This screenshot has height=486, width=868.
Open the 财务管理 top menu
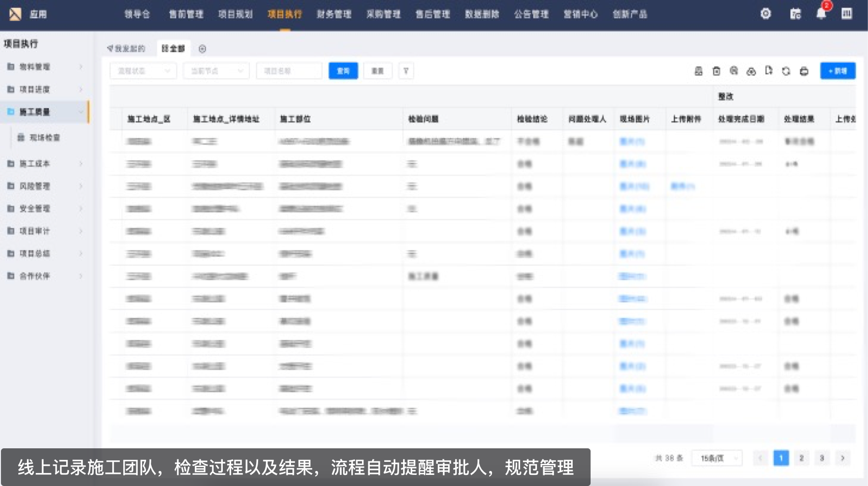point(334,14)
